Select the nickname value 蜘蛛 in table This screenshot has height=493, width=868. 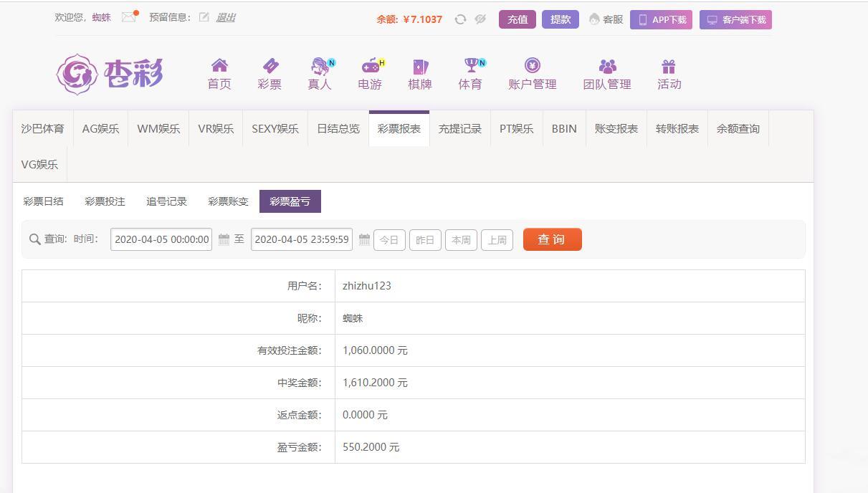pyautogui.click(x=353, y=318)
